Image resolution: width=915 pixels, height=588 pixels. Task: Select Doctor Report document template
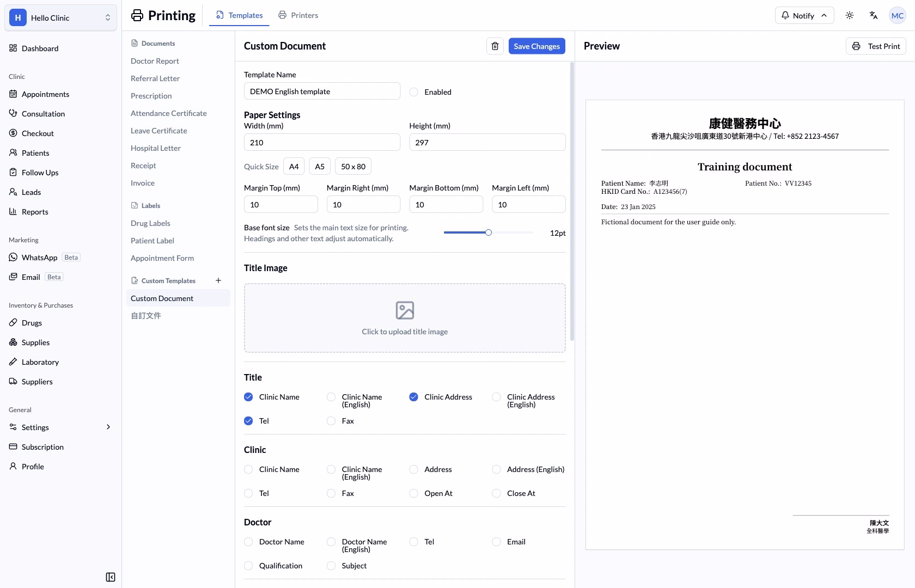155,61
